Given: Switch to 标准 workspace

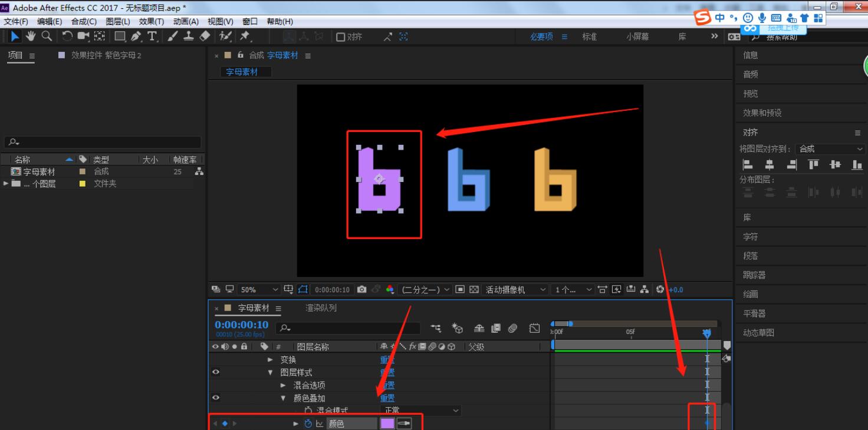Looking at the screenshot, I should [590, 37].
